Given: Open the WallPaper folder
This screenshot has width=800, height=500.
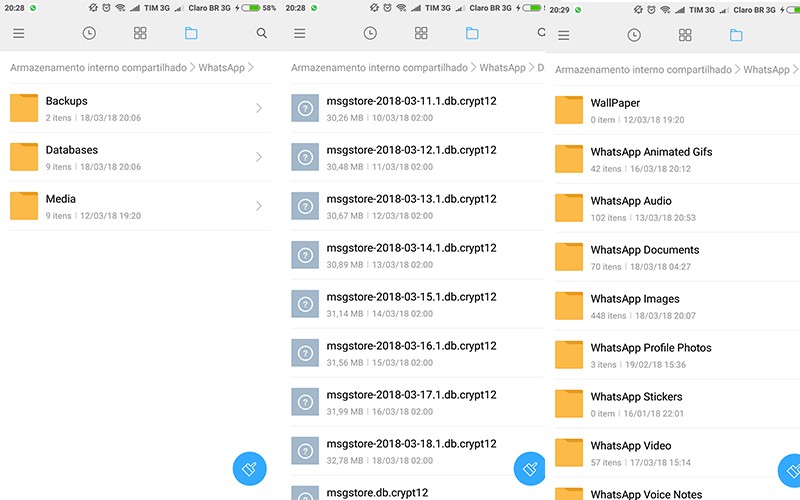Looking at the screenshot, I should pos(677,110).
